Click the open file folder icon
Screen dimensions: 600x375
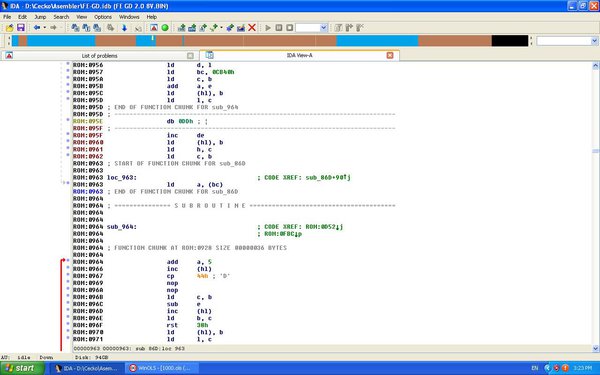point(10,28)
